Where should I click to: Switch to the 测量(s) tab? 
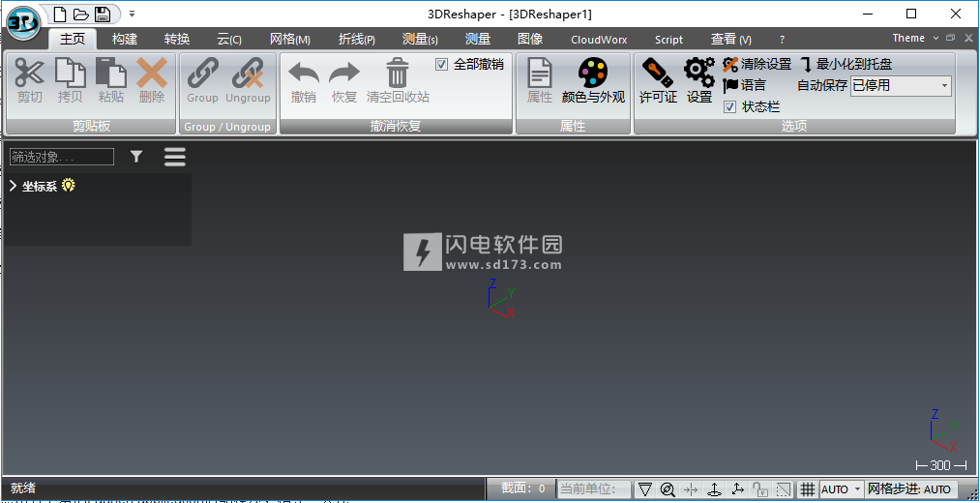tap(420, 40)
